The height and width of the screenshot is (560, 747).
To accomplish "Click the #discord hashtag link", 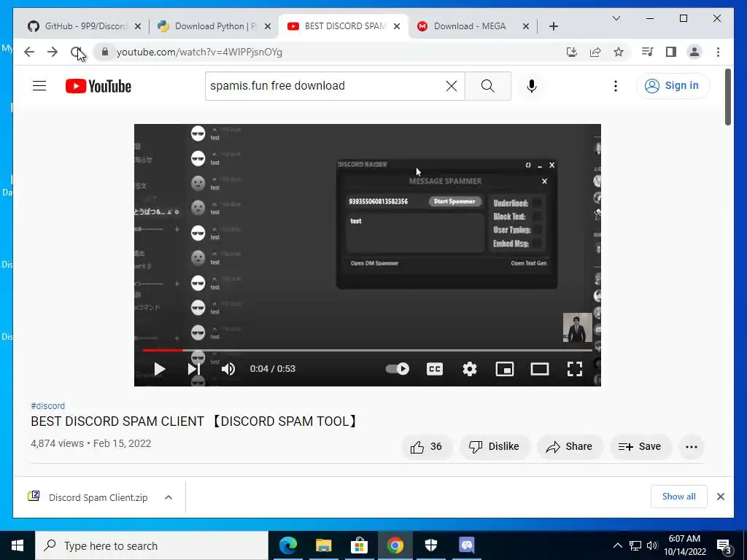I will [x=47, y=405].
